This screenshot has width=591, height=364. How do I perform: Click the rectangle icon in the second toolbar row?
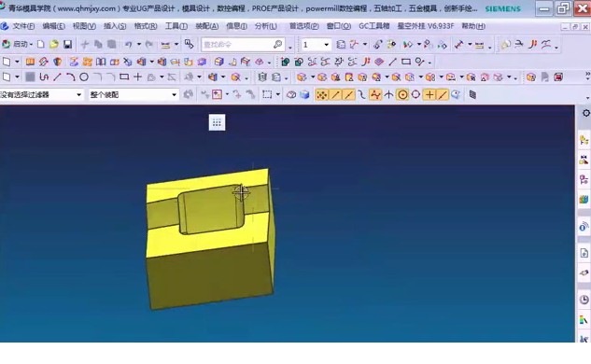tap(406, 62)
